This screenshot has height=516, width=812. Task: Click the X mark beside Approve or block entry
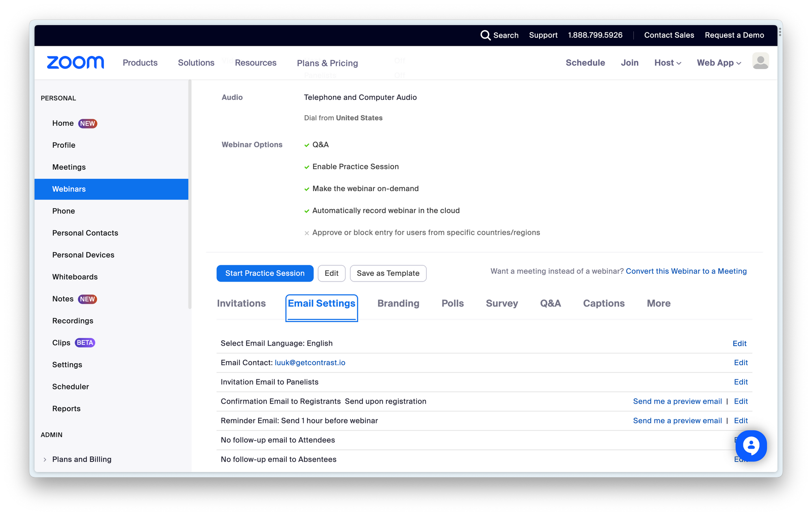[307, 233]
